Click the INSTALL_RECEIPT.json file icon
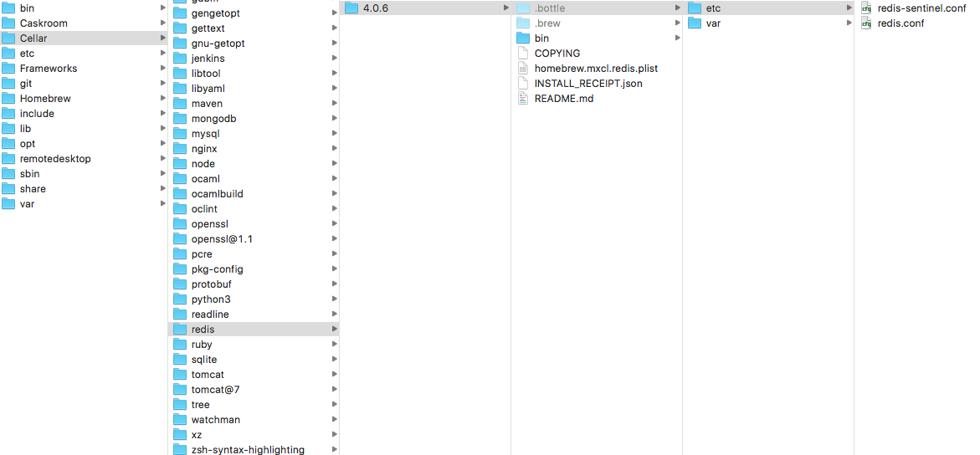 coord(523,83)
